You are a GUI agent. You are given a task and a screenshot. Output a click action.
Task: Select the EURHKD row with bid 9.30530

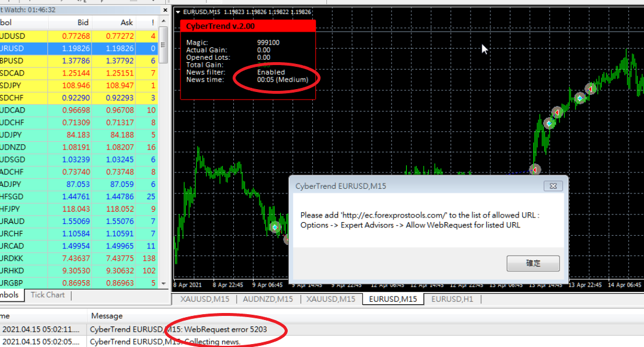pos(79,270)
